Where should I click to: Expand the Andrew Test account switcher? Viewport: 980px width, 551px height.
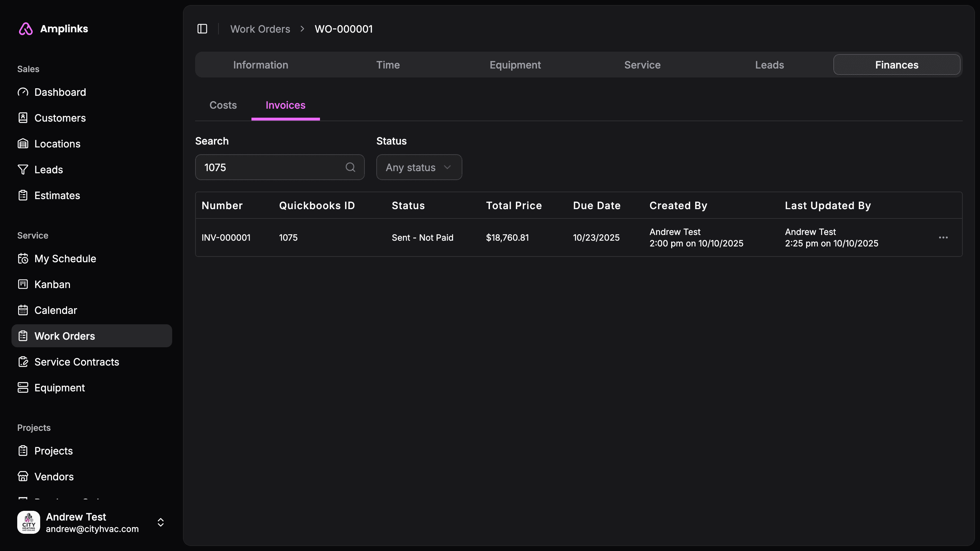click(x=161, y=522)
